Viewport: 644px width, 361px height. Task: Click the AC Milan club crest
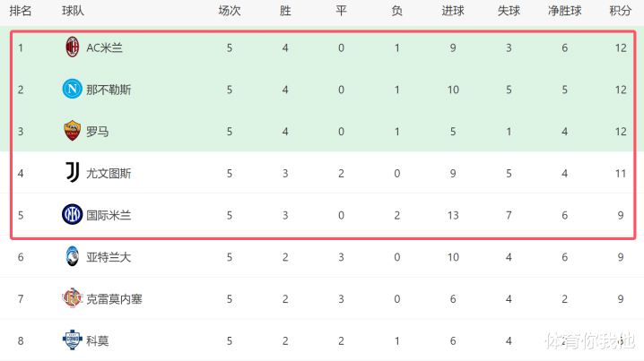[x=72, y=47]
